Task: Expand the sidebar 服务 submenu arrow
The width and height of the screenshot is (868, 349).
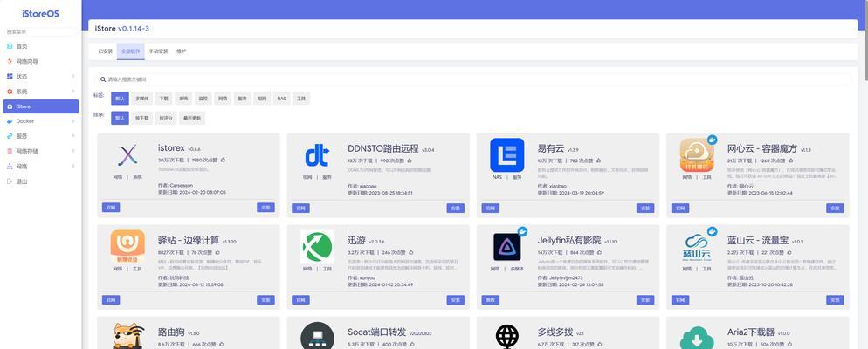Action: tap(73, 136)
